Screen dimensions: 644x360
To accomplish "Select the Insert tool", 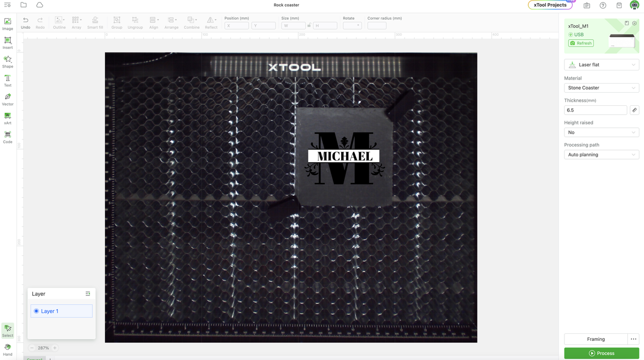I will coord(8,43).
